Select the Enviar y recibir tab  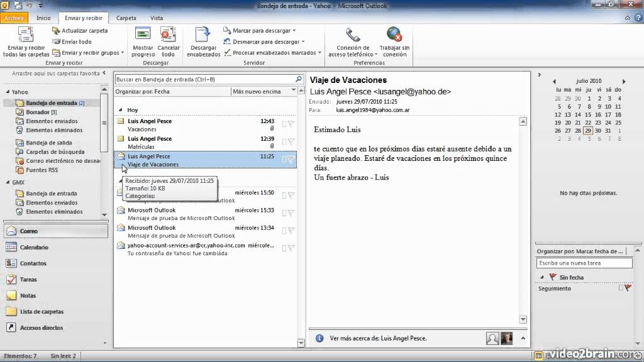[x=84, y=18]
